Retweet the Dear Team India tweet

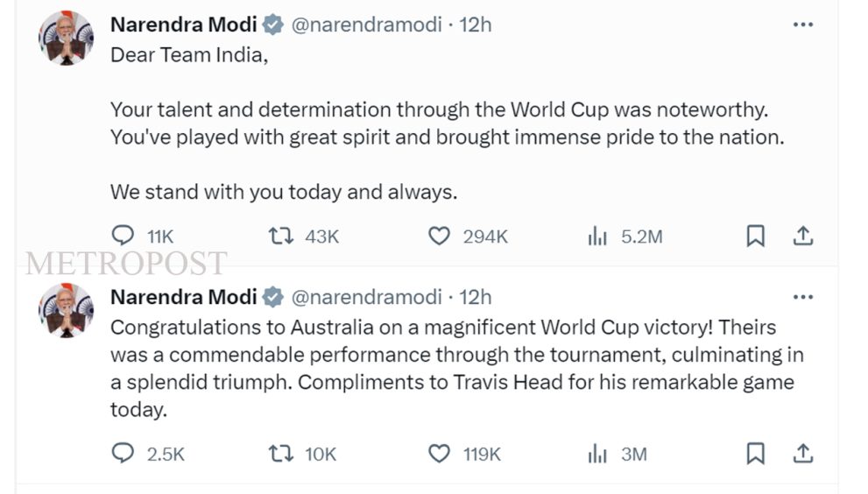click(x=280, y=236)
